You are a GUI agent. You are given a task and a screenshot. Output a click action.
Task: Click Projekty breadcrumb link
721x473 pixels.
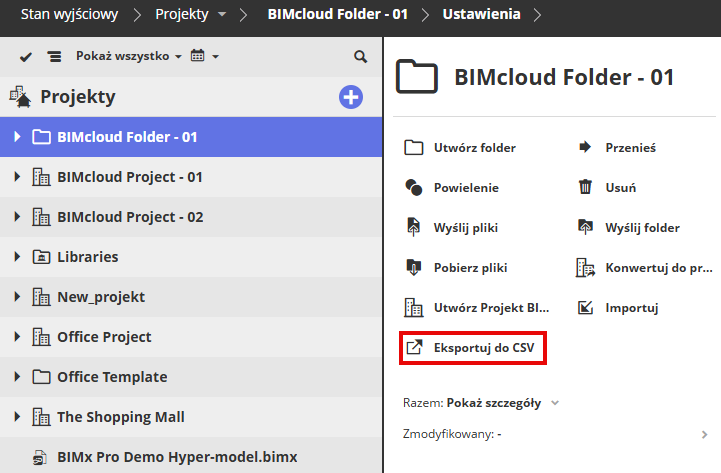point(182,14)
